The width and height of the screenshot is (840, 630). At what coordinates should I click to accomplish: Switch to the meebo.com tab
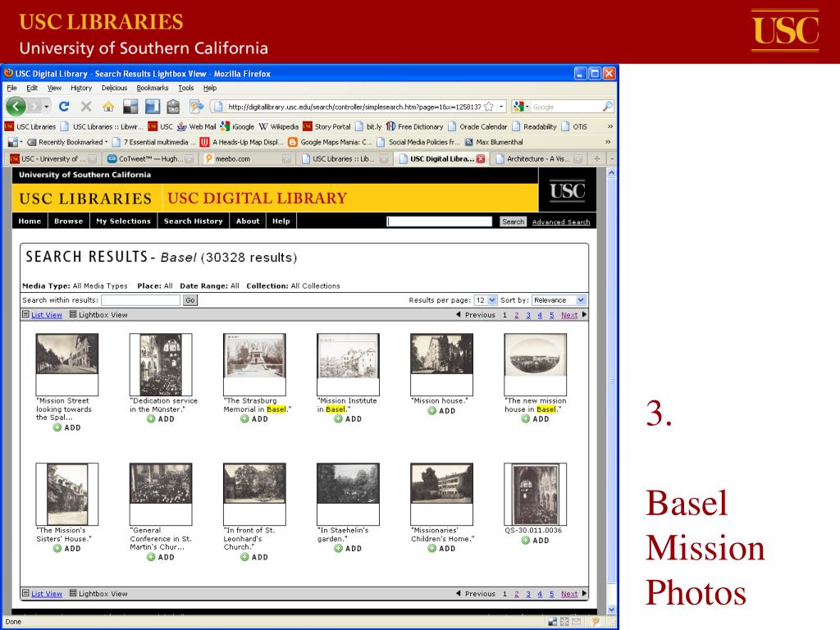coord(247,158)
